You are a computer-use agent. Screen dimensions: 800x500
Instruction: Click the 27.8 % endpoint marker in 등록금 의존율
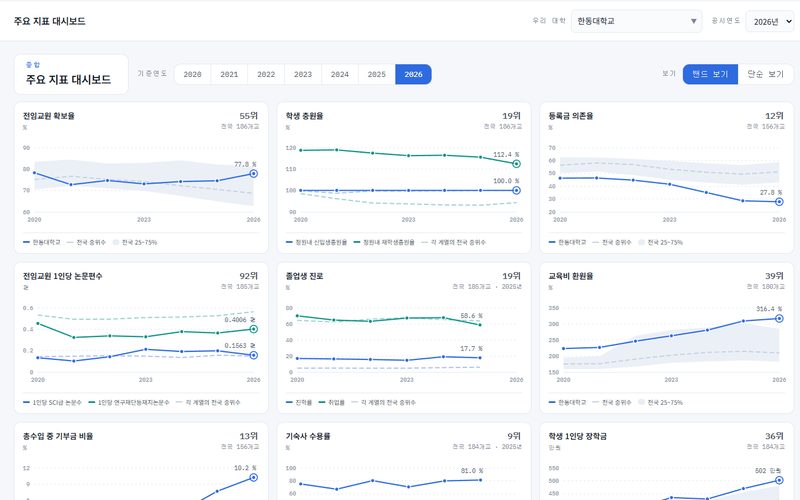779,202
